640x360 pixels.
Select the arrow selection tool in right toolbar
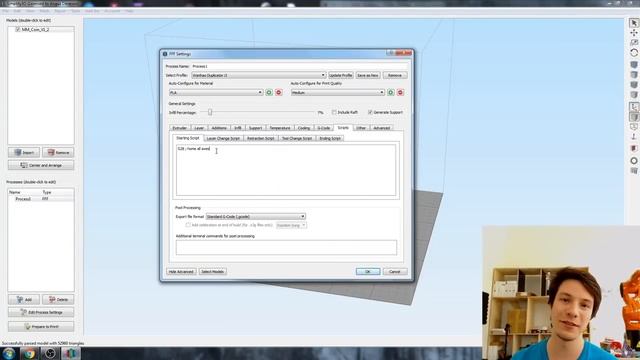(634, 23)
